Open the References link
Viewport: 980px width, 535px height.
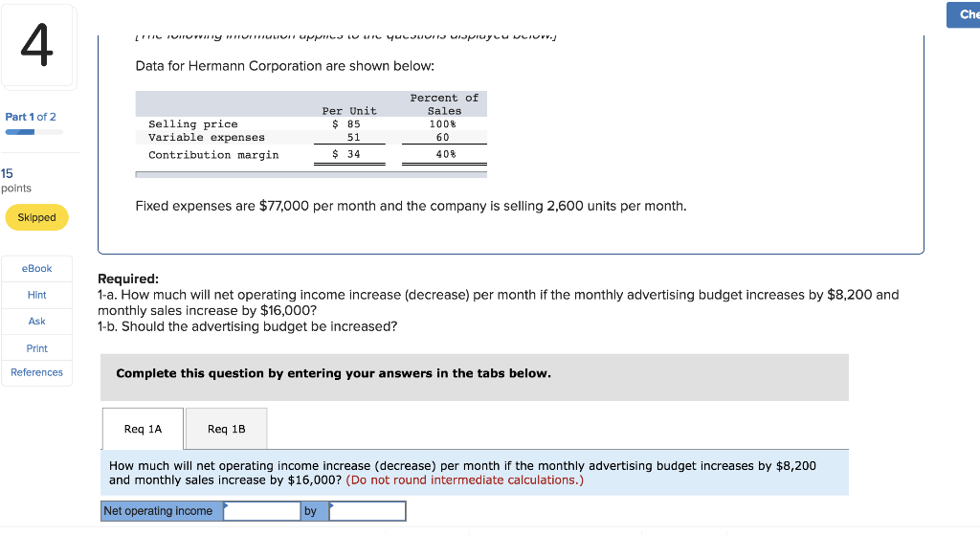click(x=37, y=372)
